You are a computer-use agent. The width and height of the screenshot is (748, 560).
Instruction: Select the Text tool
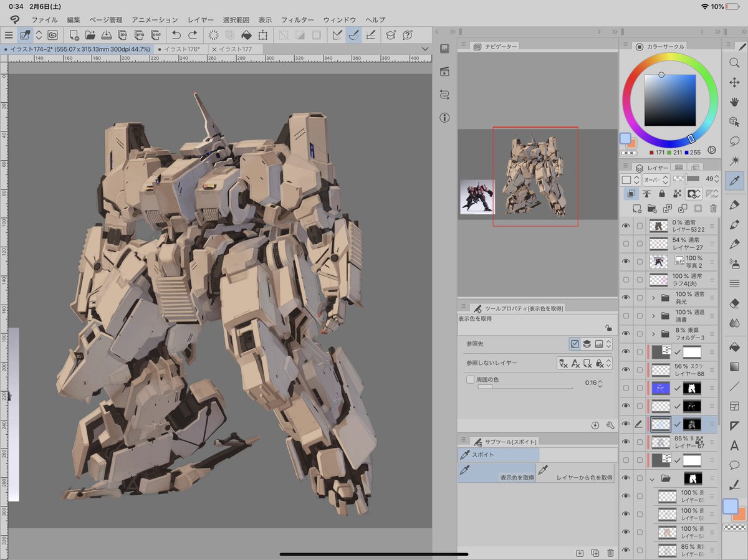tap(734, 445)
